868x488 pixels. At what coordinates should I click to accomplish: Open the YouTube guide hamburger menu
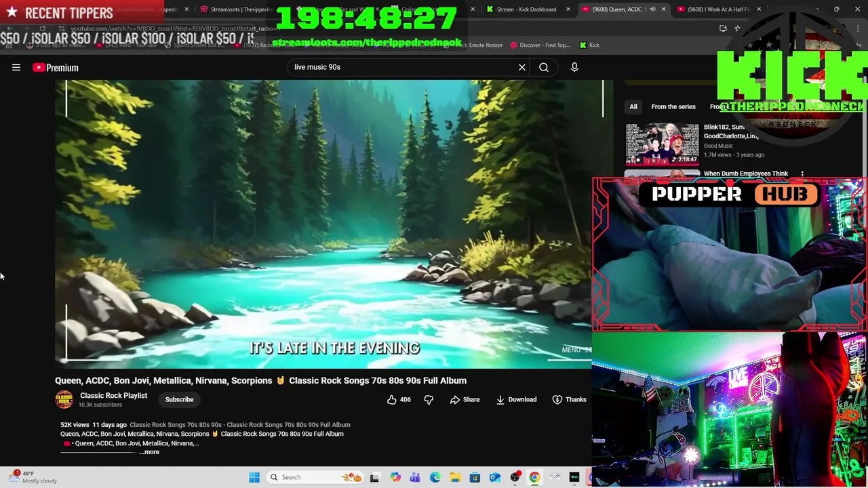16,67
